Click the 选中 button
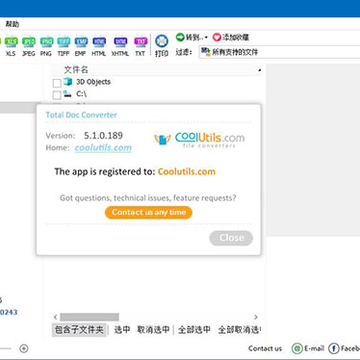Screen dimensions: 360x360 pyautogui.click(x=122, y=330)
